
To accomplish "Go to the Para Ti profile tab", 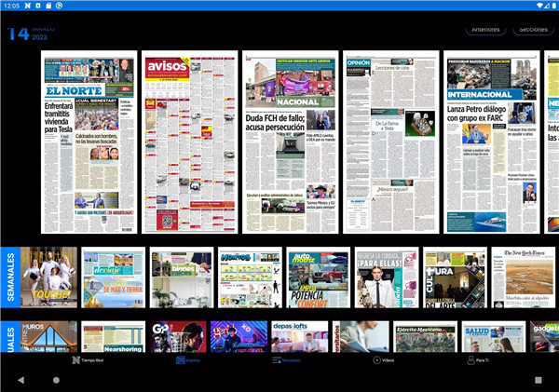I will click(x=480, y=359).
